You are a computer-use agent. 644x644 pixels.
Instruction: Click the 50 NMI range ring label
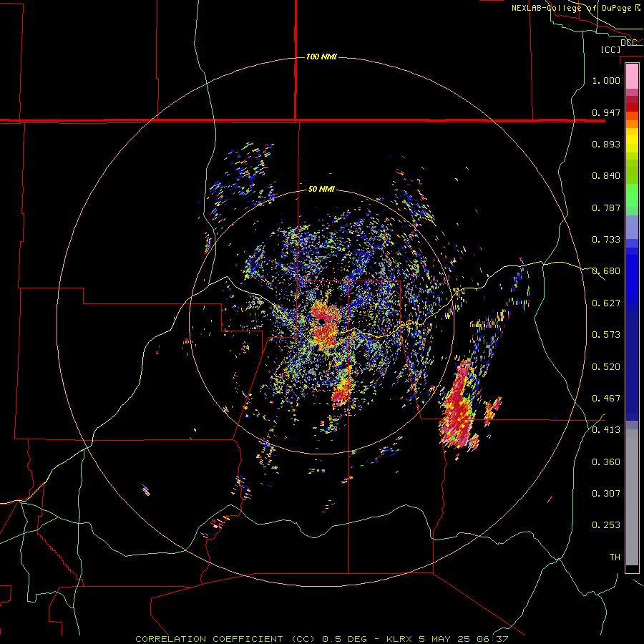(321, 189)
